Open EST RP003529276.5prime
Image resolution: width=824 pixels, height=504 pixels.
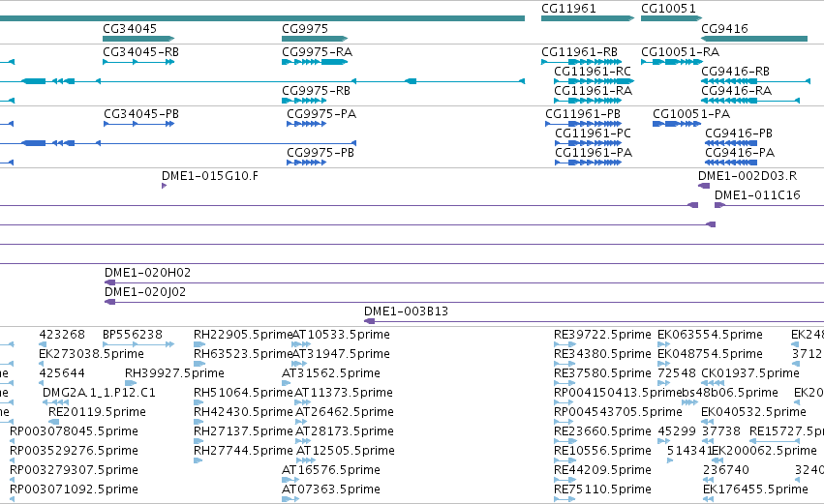click(x=12, y=460)
